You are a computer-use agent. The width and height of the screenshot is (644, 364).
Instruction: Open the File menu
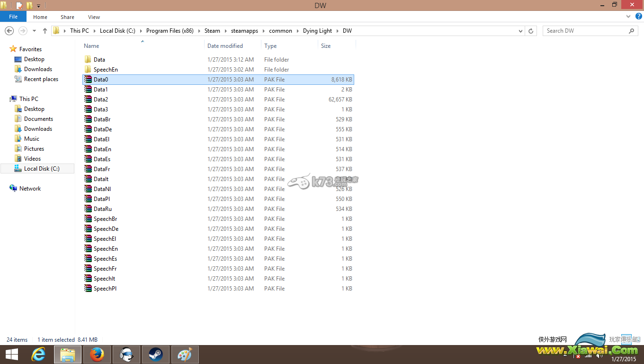tap(13, 17)
